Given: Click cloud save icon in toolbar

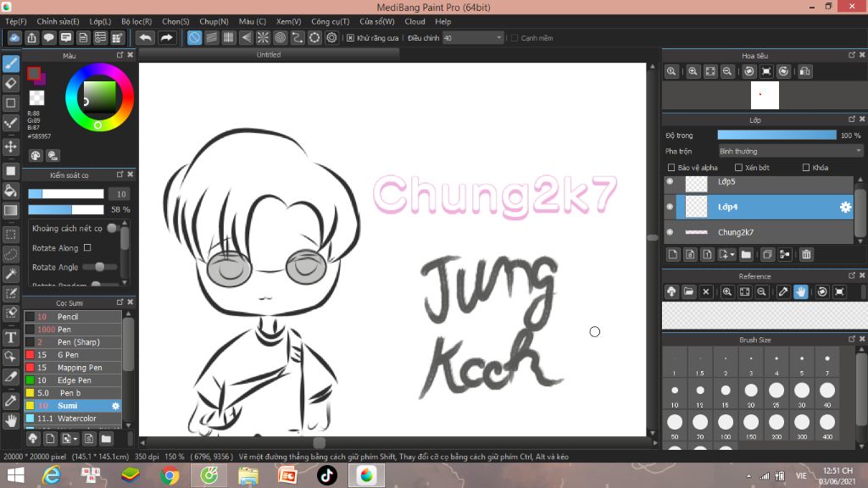Looking at the screenshot, I should pyautogui.click(x=14, y=37).
